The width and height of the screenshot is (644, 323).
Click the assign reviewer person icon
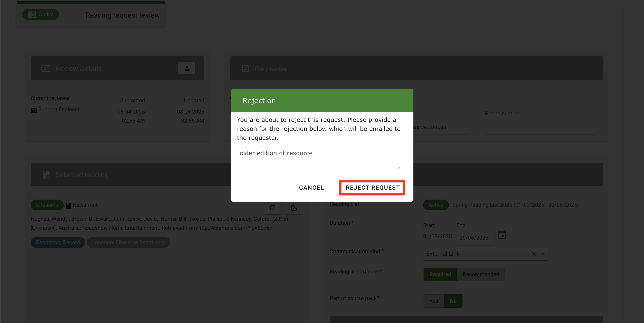coord(186,68)
